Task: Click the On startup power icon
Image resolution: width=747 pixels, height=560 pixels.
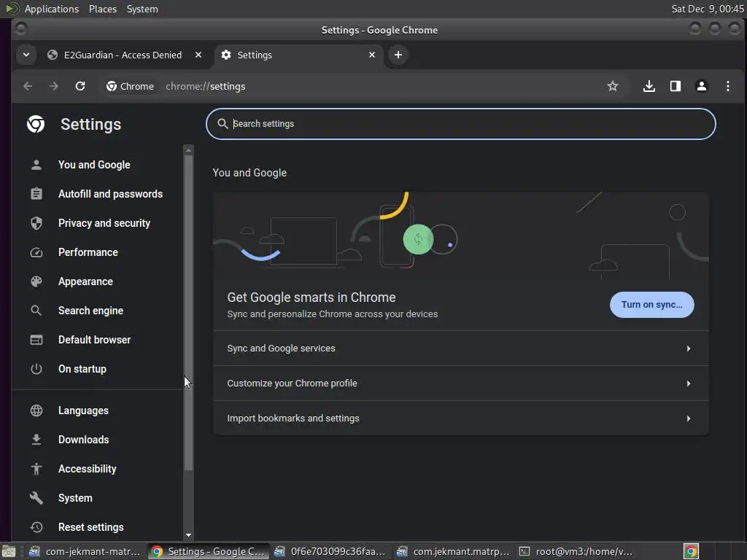Action: (x=36, y=369)
